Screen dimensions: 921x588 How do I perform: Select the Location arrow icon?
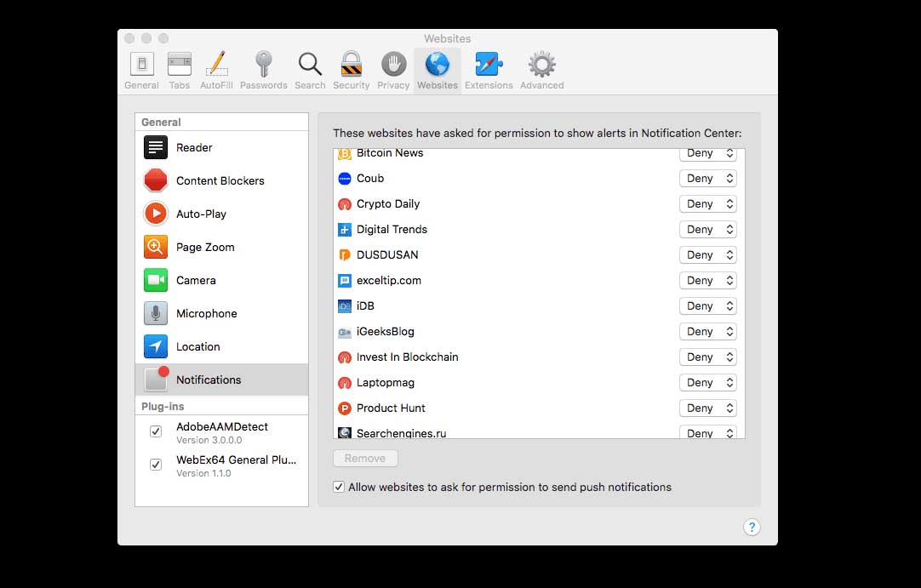click(x=156, y=346)
